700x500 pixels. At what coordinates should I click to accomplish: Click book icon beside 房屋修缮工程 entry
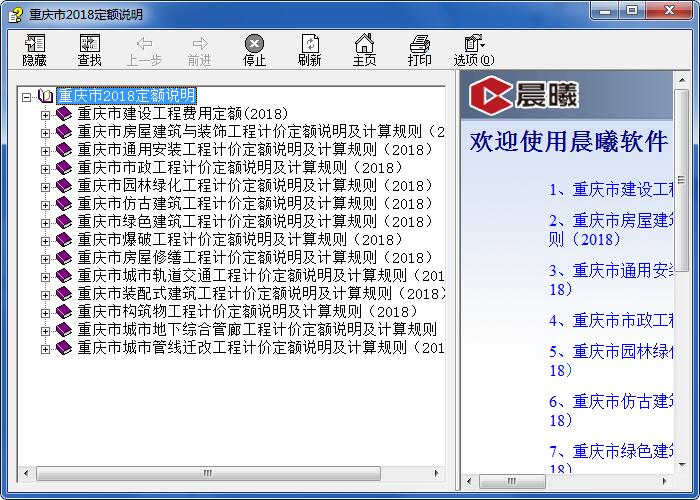tap(64, 258)
